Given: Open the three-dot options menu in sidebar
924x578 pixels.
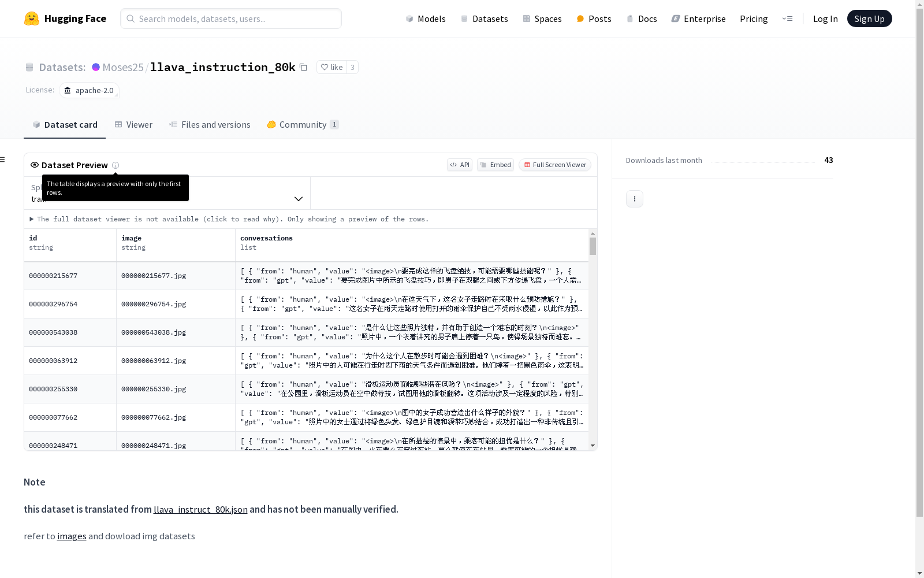Looking at the screenshot, I should pos(635,199).
